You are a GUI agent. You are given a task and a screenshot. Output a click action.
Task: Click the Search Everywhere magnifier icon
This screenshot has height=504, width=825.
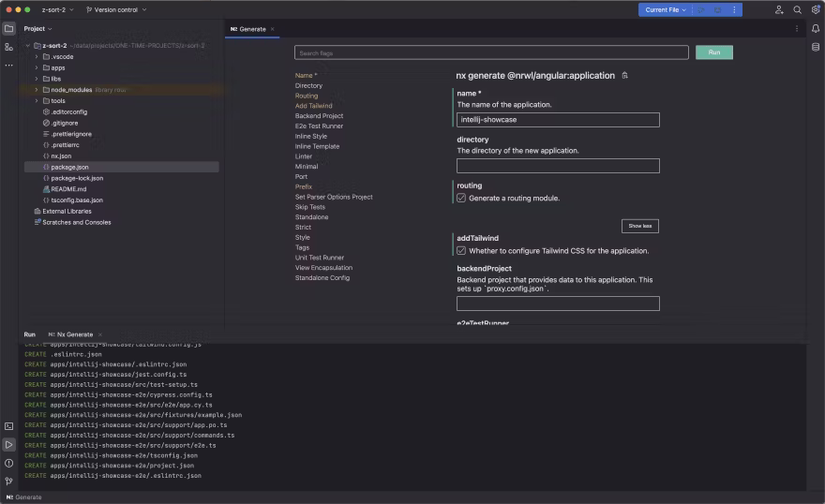click(798, 9)
